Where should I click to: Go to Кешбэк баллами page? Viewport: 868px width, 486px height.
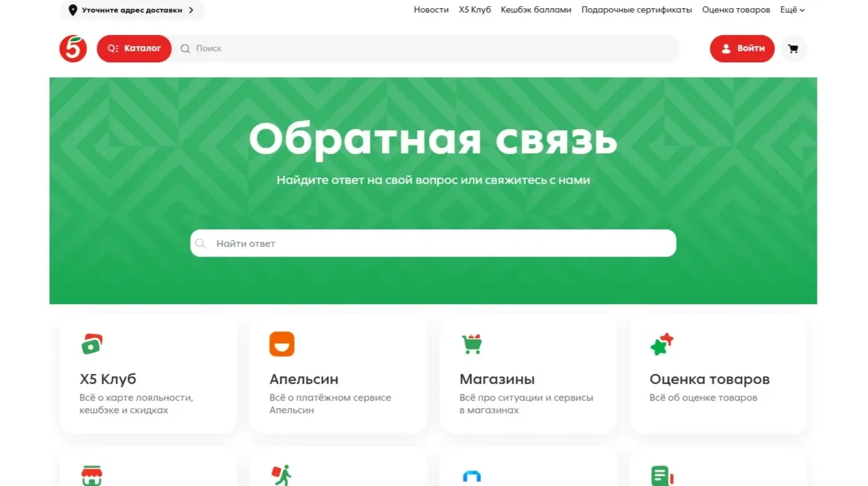536,10
